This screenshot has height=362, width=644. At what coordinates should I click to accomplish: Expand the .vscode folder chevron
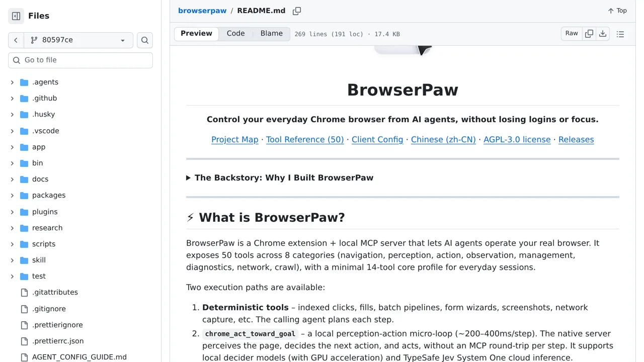coord(12,131)
